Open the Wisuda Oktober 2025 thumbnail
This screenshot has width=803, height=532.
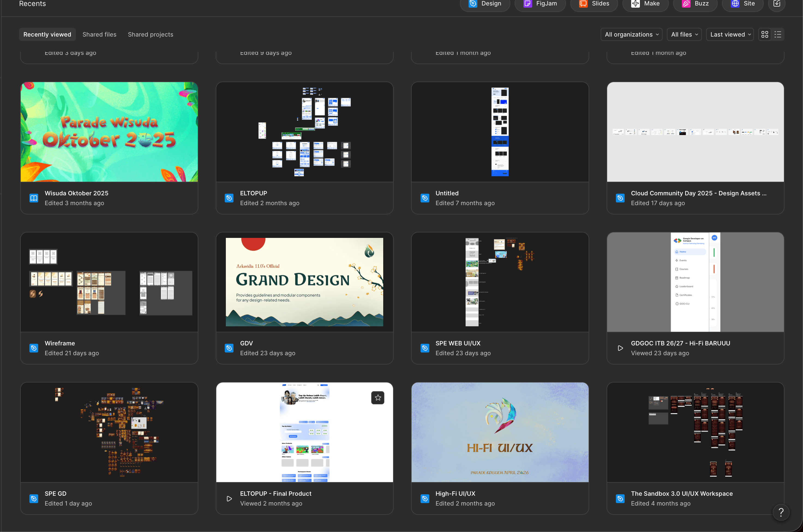point(109,132)
